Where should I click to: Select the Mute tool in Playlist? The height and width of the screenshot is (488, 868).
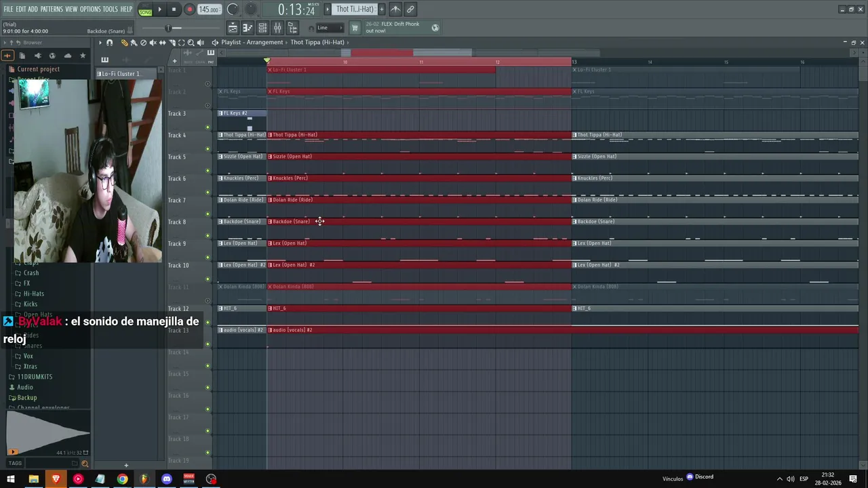point(153,43)
